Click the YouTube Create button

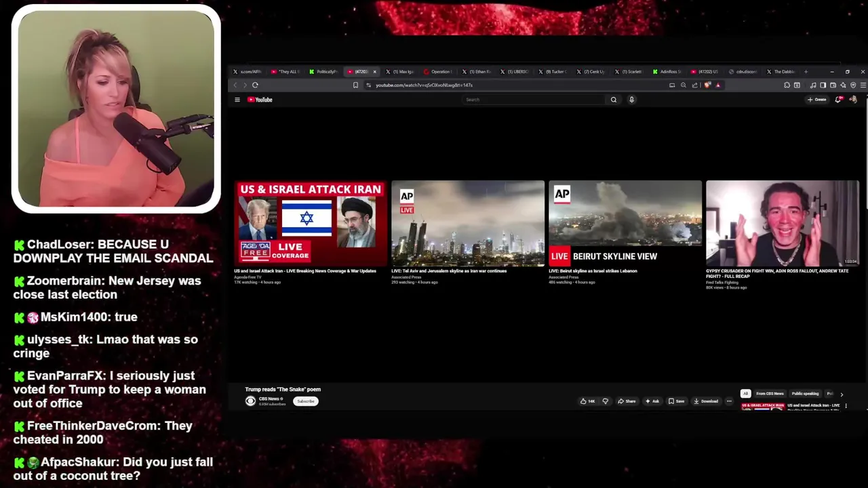click(817, 100)
